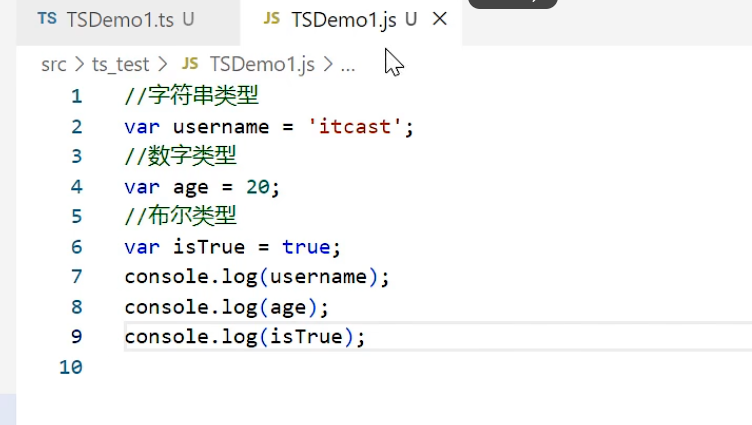Expand the chevron after TSDemo1.js breadcrumb
Image resolution: width=752 pixels, height=425 pixels.
pyautogui.click(x=328, y=64)
